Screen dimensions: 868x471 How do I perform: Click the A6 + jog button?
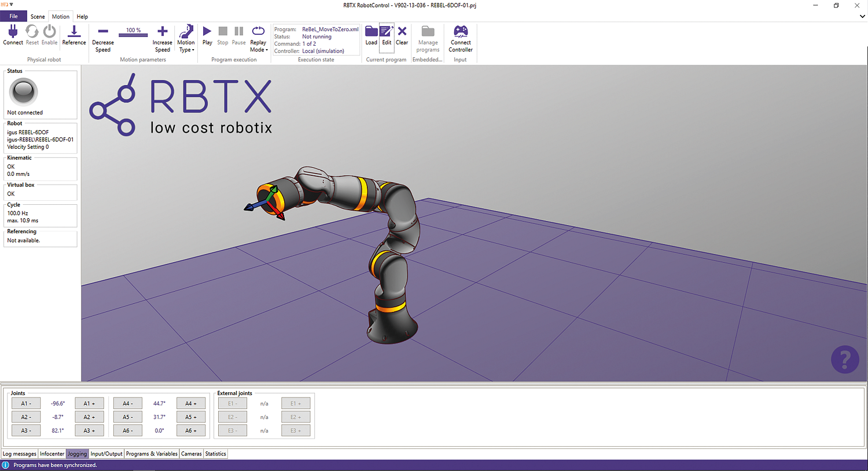pos(191,430)
